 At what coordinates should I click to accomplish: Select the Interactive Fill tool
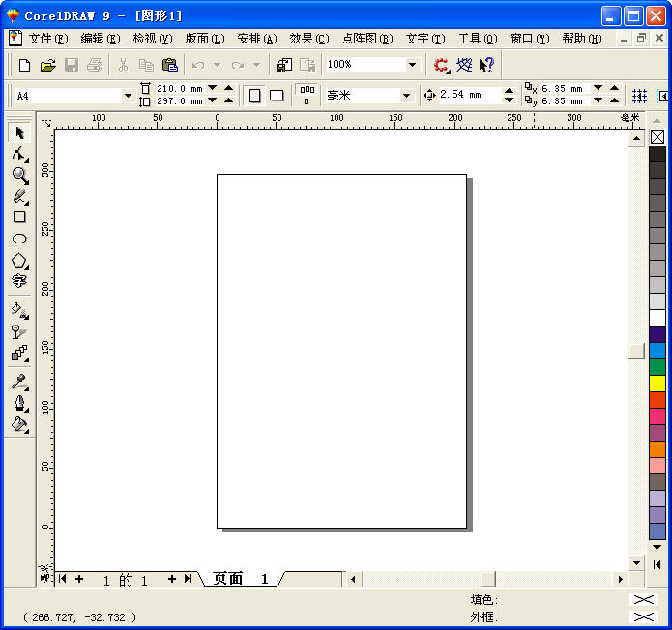pyautogui.click(x=19, y=310)
